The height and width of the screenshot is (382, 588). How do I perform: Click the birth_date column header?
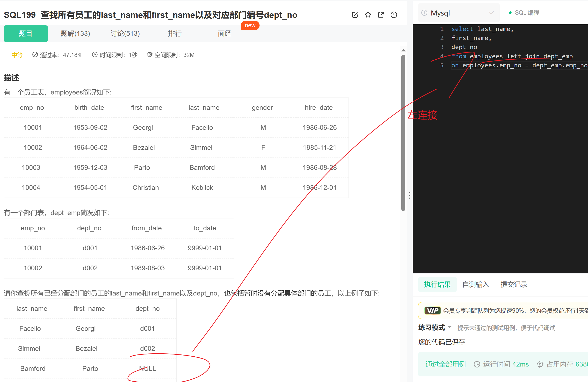coord(89,107)
